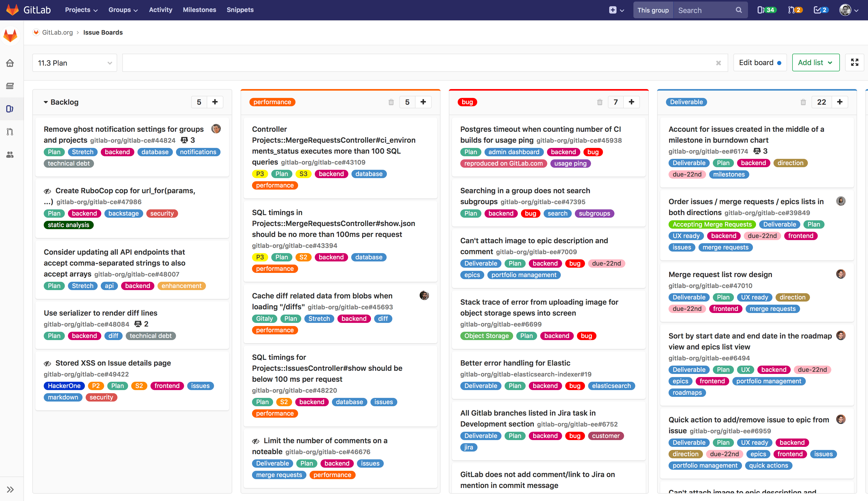Open the GitLab.org breadcrumb link
The image size is (868, 501).
[58, 32]
